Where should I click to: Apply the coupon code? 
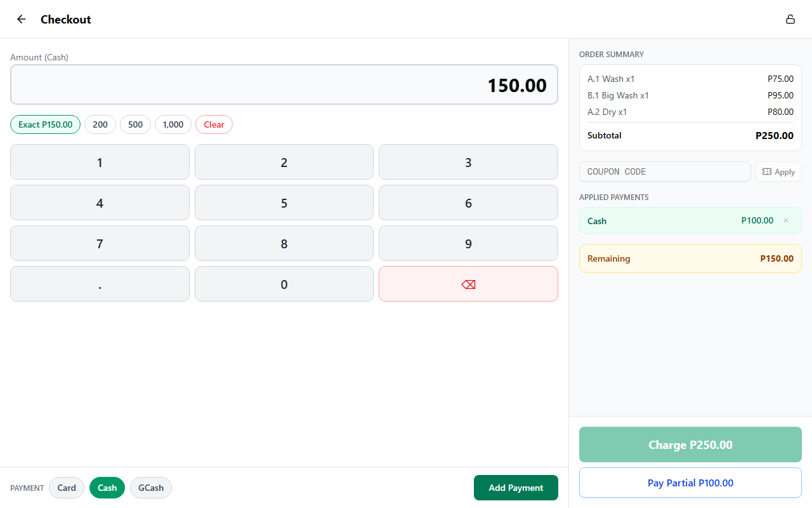click(x=778, y=171)
